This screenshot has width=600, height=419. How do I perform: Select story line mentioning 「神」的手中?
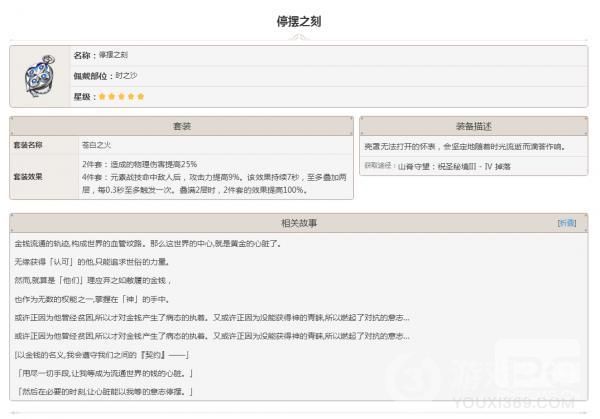[92, 299]
